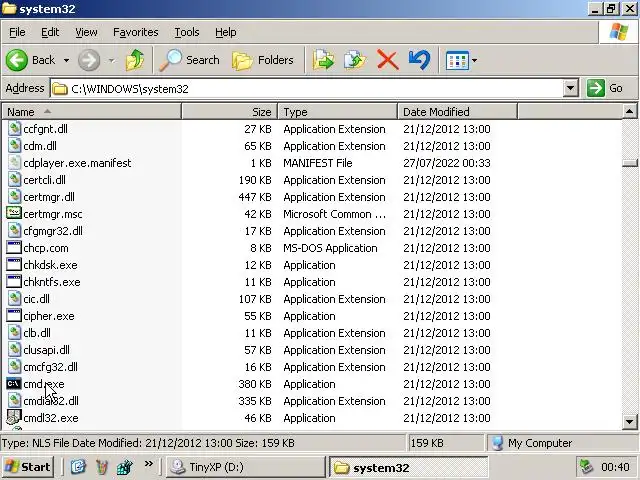Sort by the Type column header

coord(338,112)
